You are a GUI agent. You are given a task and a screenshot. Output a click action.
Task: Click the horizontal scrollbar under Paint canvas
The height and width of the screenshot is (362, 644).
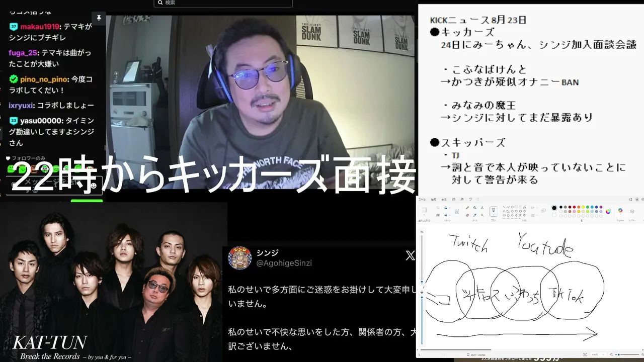pyautogui.click(x=456, y=349)
